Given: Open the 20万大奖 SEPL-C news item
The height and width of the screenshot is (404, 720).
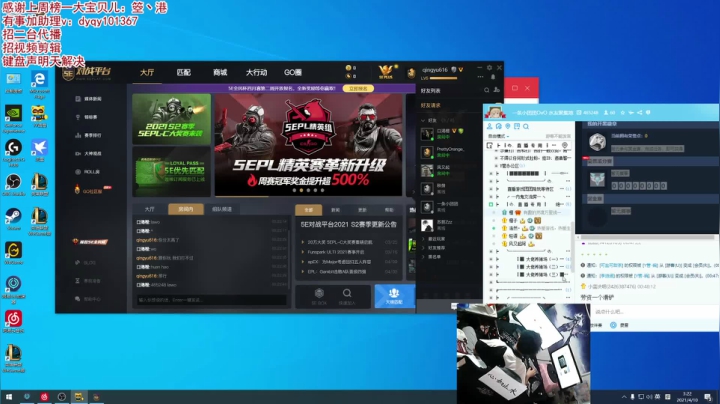Looking at the screenshot, I should (x=340, y=242).
